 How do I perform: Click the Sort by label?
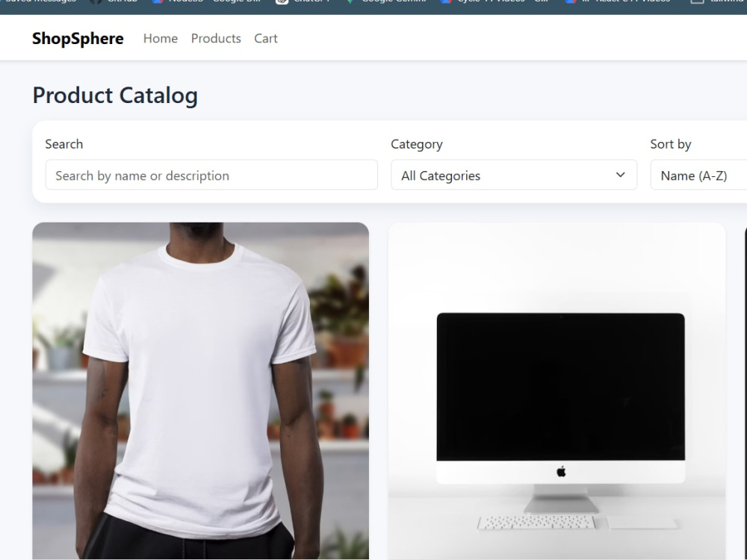point(670,144)
